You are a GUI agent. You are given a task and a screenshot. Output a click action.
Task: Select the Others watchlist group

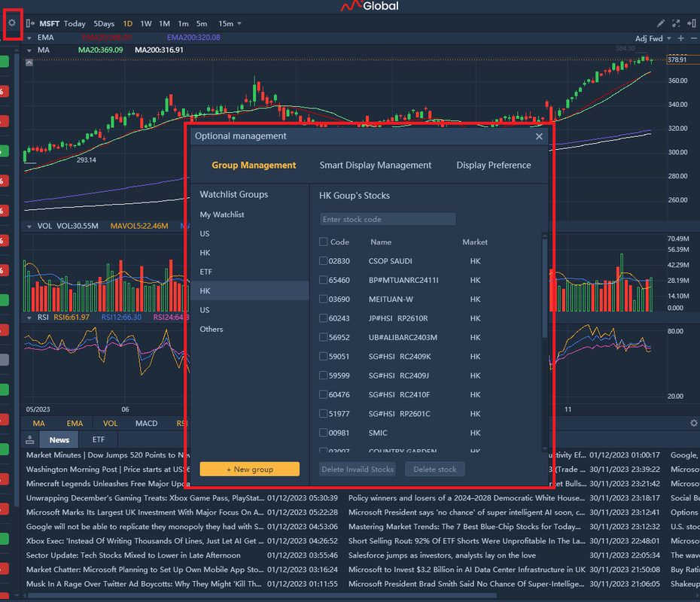250,329
